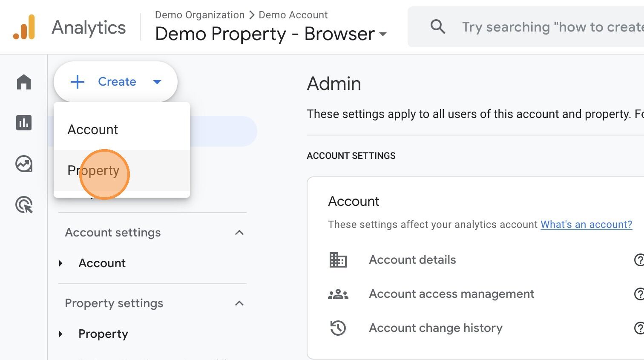Select Account from the Create menu
This screenshot has height=360, width=644.
pos(93,130)
